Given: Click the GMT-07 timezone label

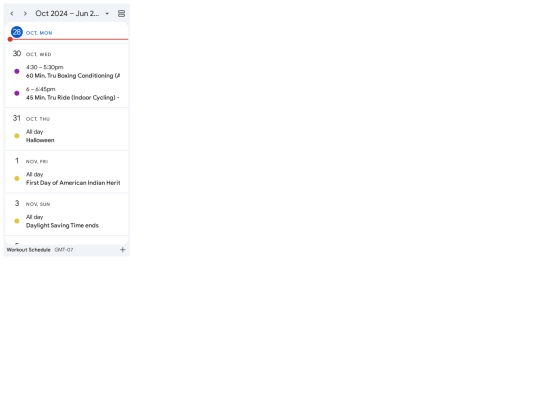Looking at the screenshot, I should coord(64,250).
